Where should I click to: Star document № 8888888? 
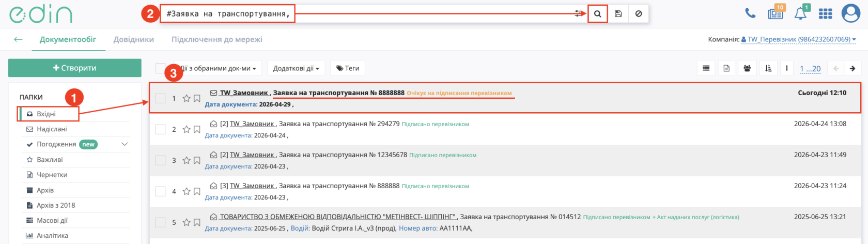coord(187,98)
